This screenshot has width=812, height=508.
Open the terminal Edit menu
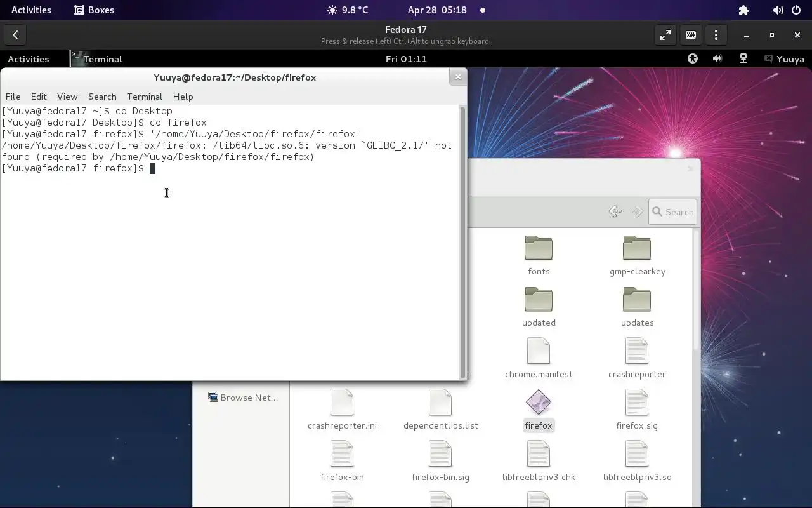(x=39, y=97)
